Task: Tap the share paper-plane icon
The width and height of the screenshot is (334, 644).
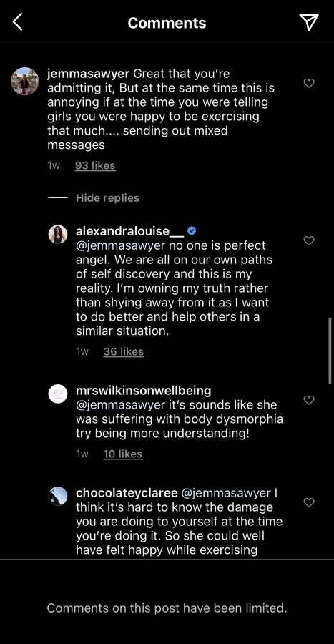Action: click(x=308, y=22)
